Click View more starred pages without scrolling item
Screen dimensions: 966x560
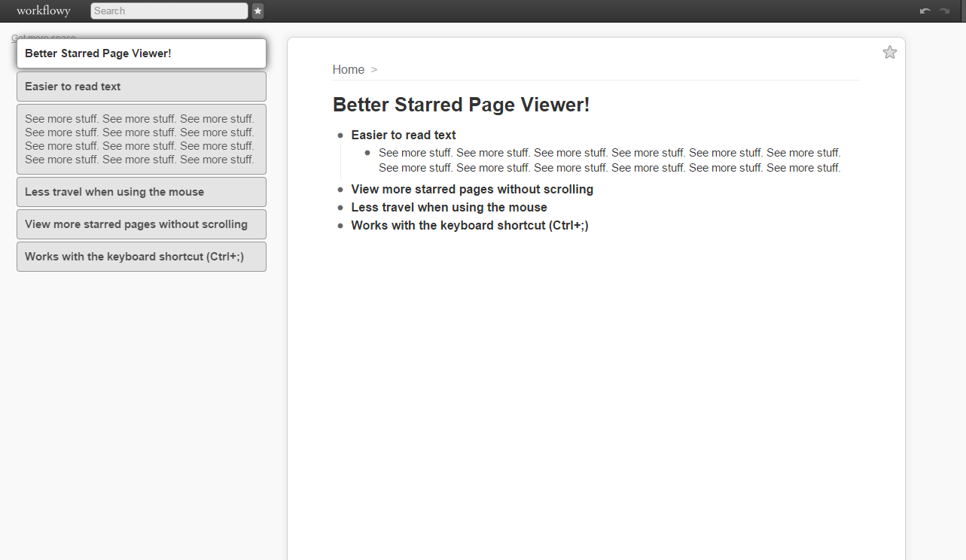[472, 190]
